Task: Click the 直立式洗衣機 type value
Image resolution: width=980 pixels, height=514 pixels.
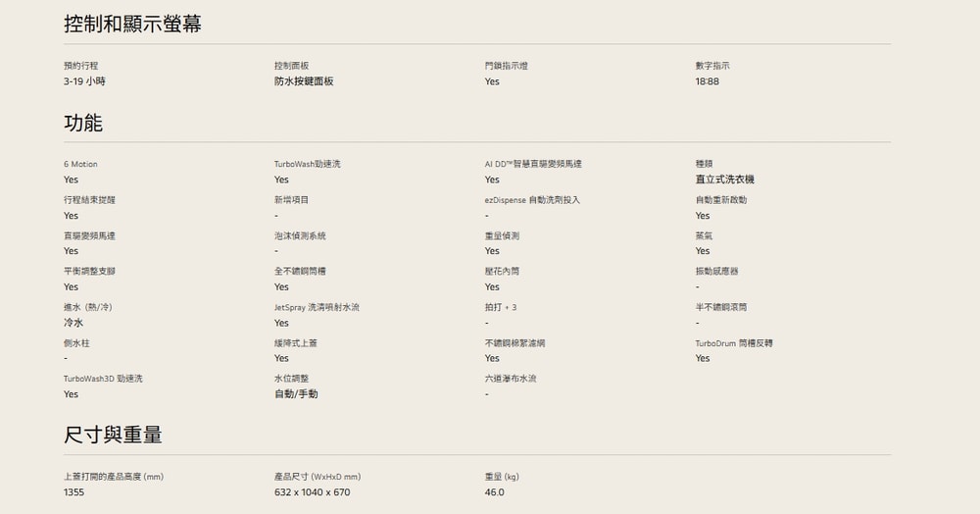Action: (x=724, y=180)
